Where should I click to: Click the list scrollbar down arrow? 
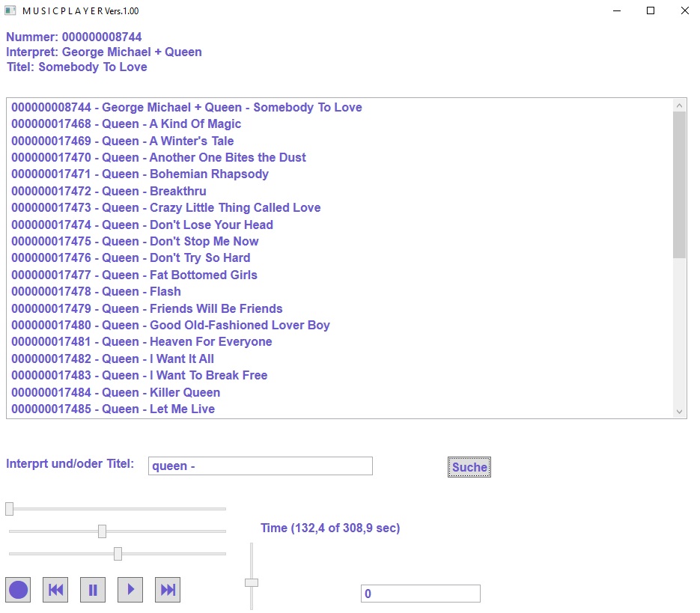click(x=680, y=412)
